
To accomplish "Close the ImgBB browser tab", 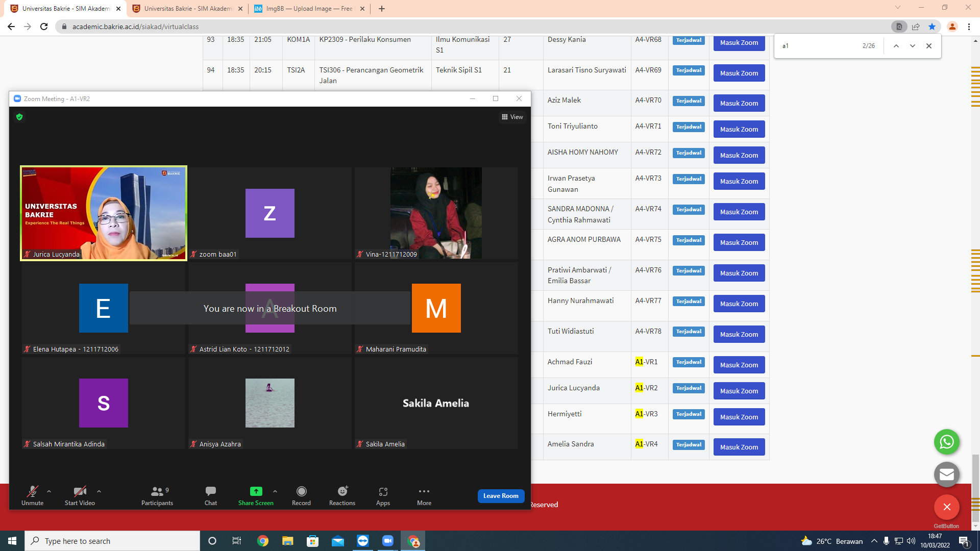I will pos(362,9).
